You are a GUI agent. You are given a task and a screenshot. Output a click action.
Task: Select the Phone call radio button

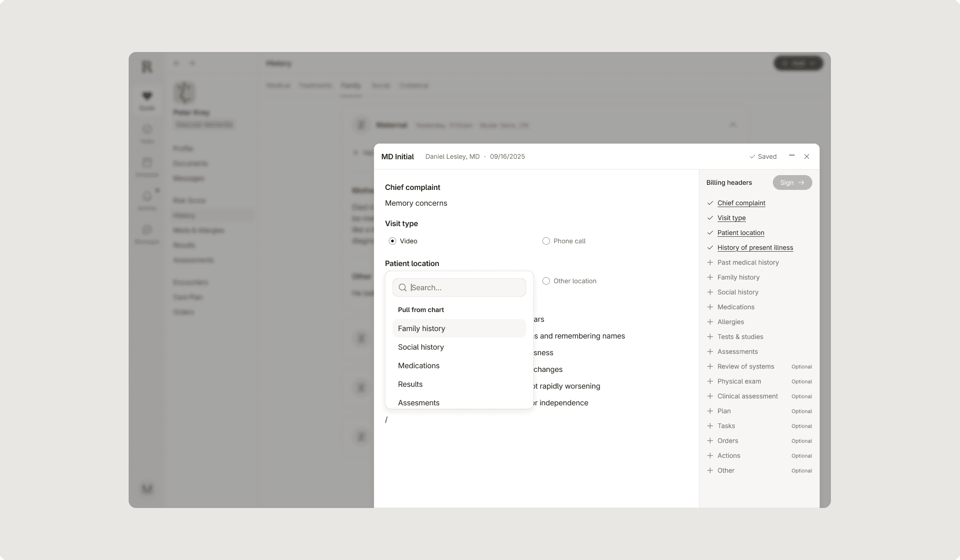tap(546, 241)
